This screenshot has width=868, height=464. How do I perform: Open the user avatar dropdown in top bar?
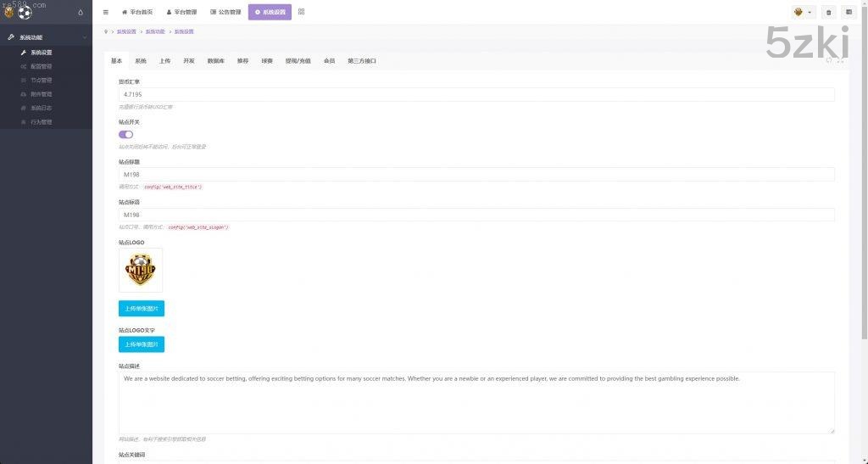[x=804, y=12]
